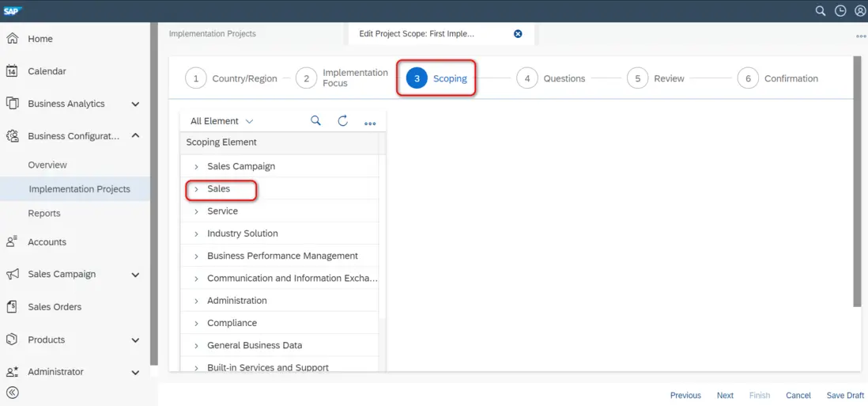Close the Edit Project Scope tab

coord(518,34)
